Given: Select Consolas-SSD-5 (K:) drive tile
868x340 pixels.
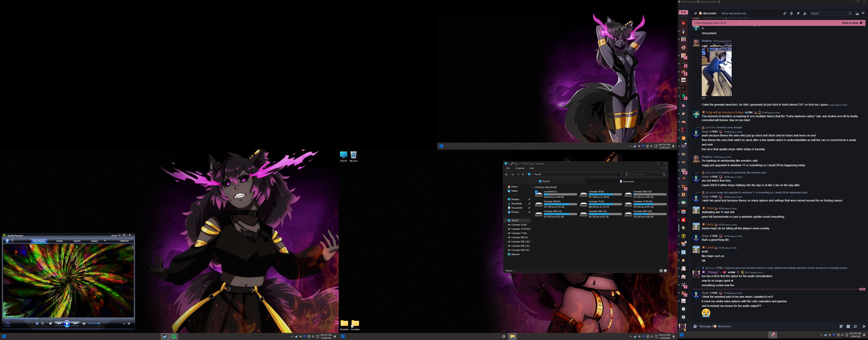Looking at the screenshot, I should pyautogui.click(x=646, y=214).
